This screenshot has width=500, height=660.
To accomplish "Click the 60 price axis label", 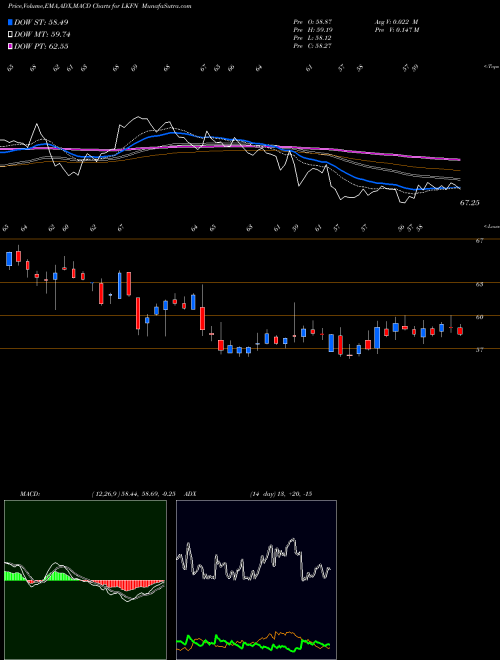I will point(479,317).
